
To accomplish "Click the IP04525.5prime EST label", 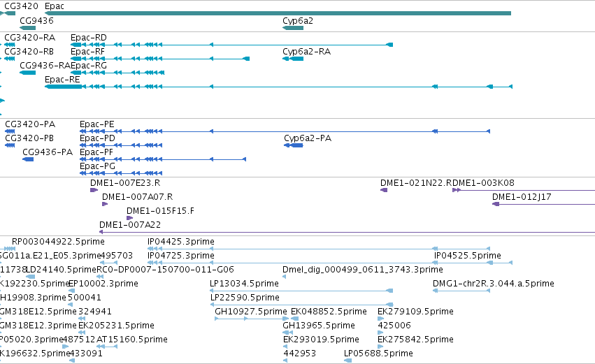I will click(468, 256).
